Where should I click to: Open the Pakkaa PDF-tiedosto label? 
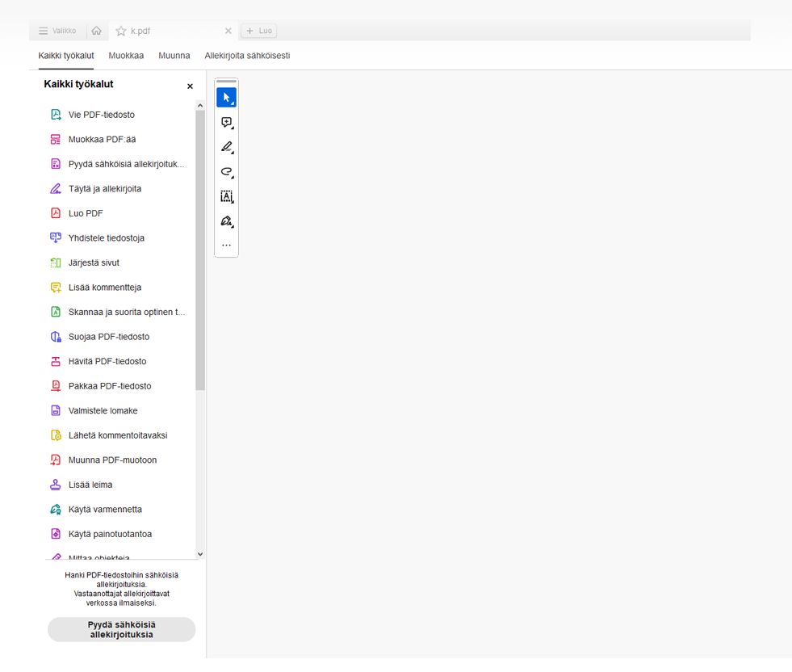coord(110,386)
